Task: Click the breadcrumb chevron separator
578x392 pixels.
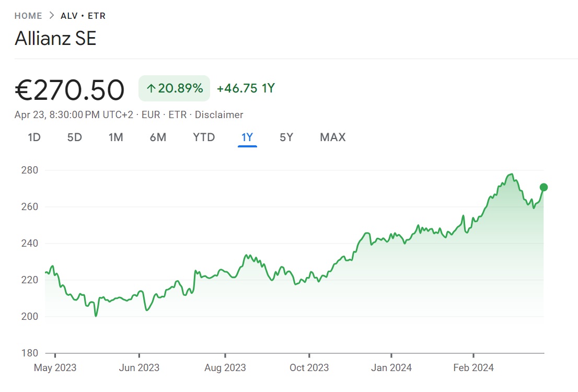Action: click(x=52, y=16)
